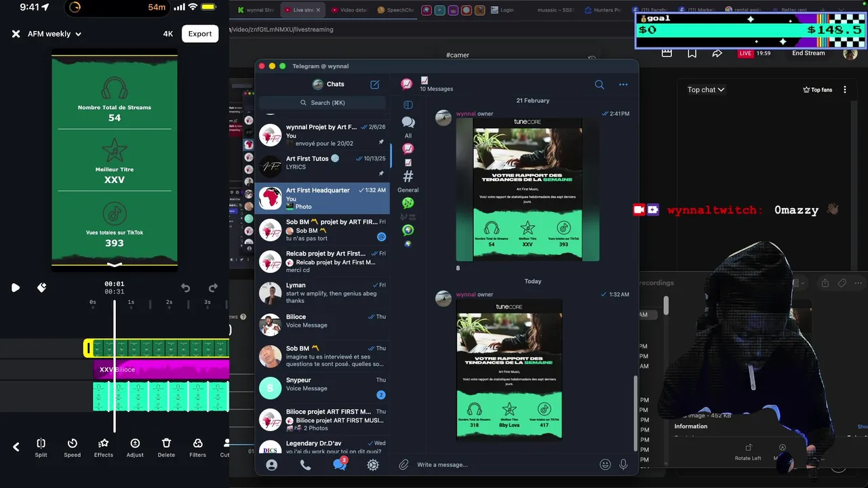Play the video preview in the editor
The height and width of the screenshot is (488, 868).
pos(15,287)
